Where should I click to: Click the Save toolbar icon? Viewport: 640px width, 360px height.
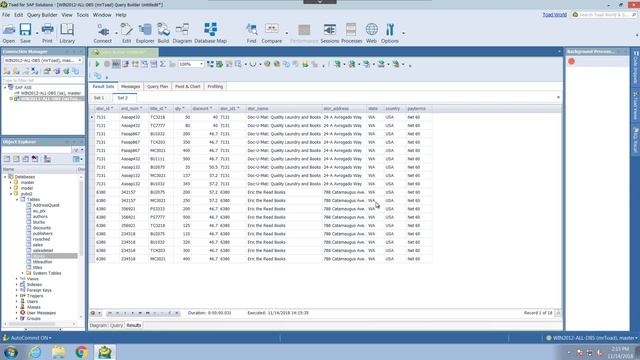[25, 33]
